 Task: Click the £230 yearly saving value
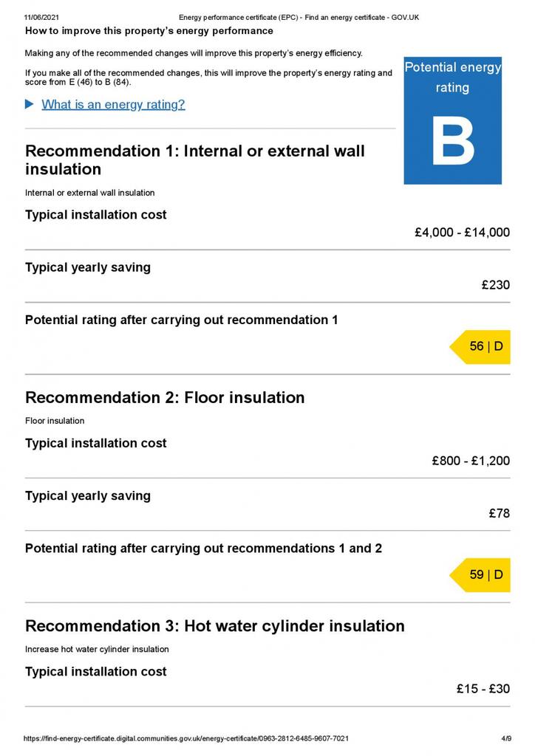click(x=495, y=285)
